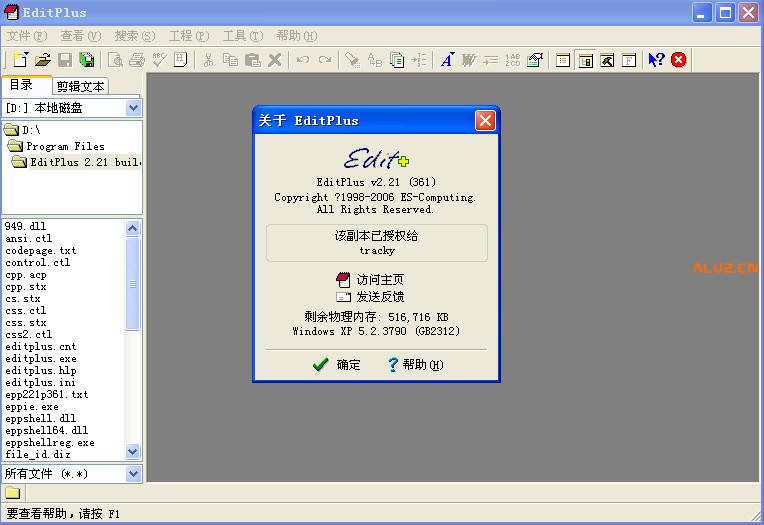Select editplus.exe in the file list
The image size is (764, 525).
[x=40, y=359]
